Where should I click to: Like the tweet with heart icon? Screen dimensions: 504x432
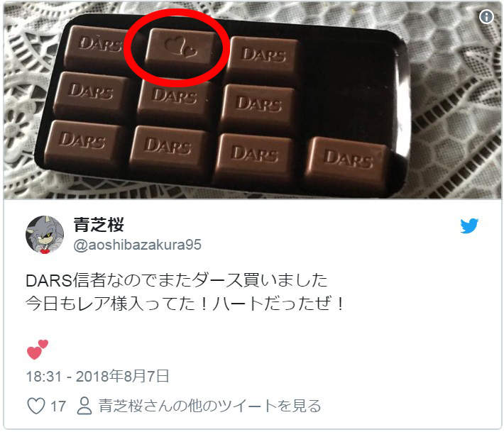pyautogui.click(x=36, y=406)
